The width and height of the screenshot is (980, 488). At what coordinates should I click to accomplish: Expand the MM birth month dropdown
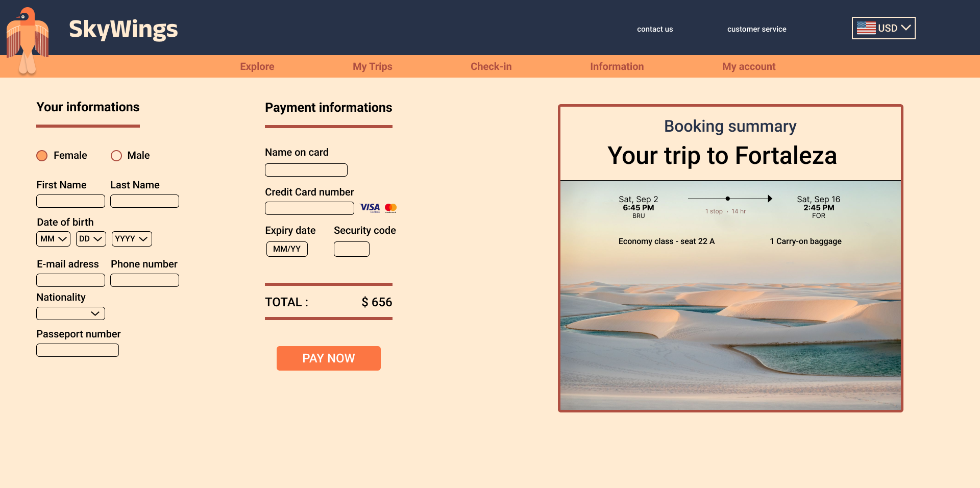coord(53,239)
